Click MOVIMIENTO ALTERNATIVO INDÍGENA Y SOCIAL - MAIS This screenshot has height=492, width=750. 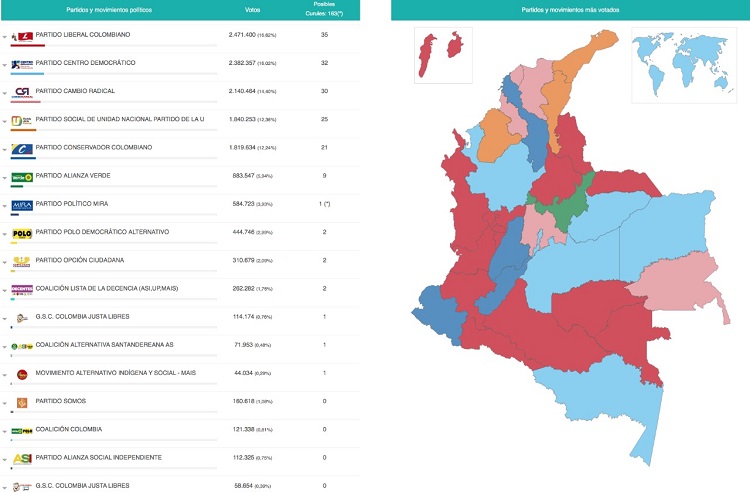click(116, 373)
